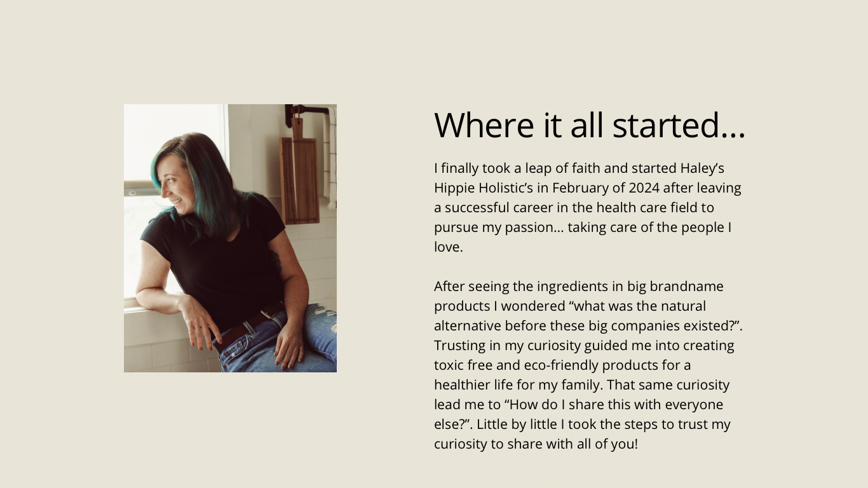868x488 pixels.
Task: Click the paragraph beginning "I finally took"
Action: tap(587, 207)
